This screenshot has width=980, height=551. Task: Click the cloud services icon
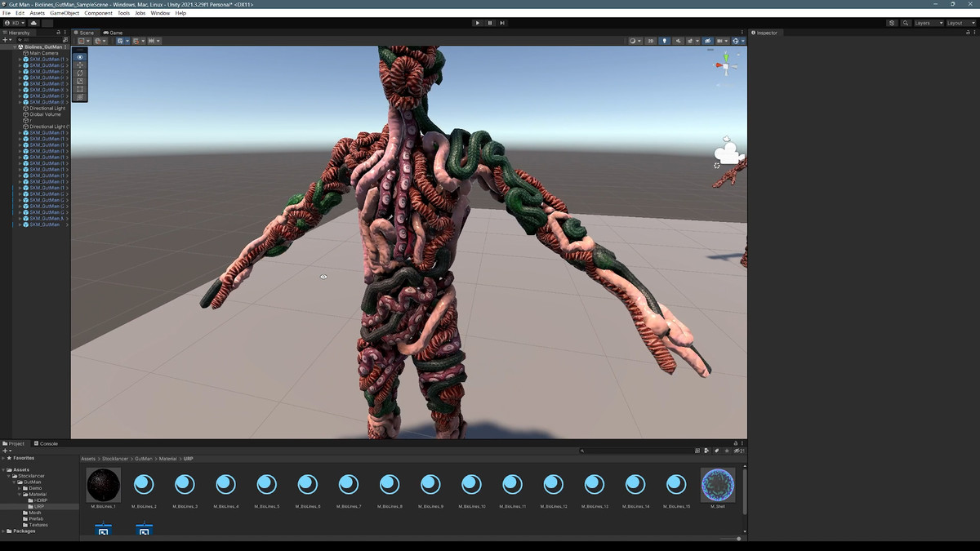33,23
